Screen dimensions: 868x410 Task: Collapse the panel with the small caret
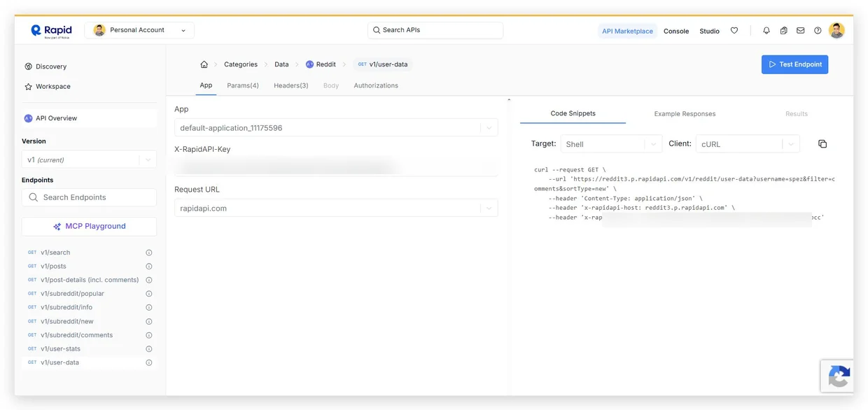tap(509, 100)
